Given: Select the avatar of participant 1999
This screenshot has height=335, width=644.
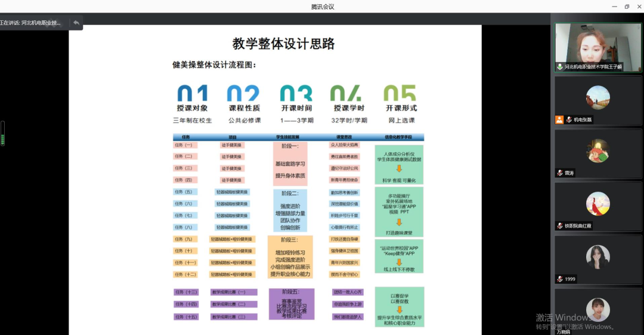Looking at the screenshot, I should (x=597, y=257).
